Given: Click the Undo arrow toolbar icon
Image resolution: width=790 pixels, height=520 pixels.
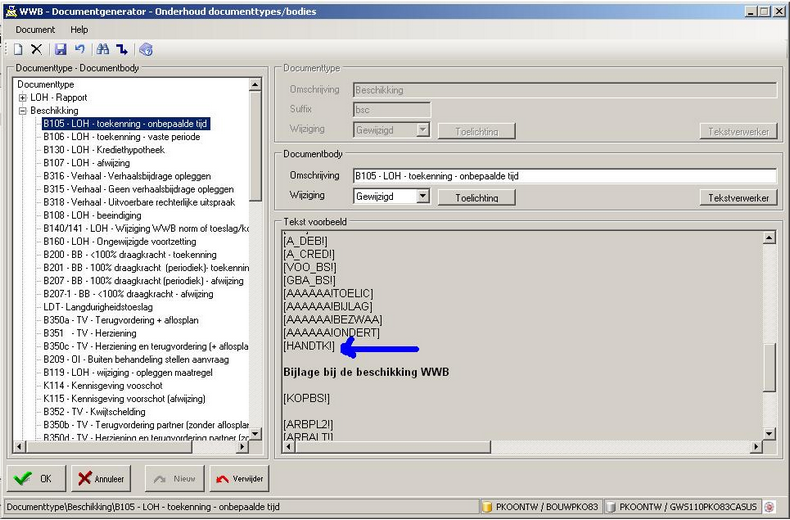Looking at the screenshot, I should click(x=80, y=49).
